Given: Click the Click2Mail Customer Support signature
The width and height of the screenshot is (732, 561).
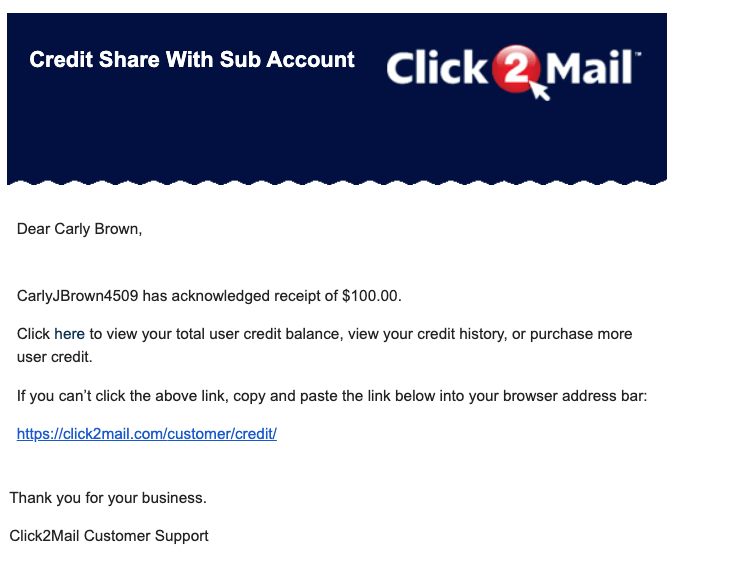Looking at the screenshot, I should point(109,536).
